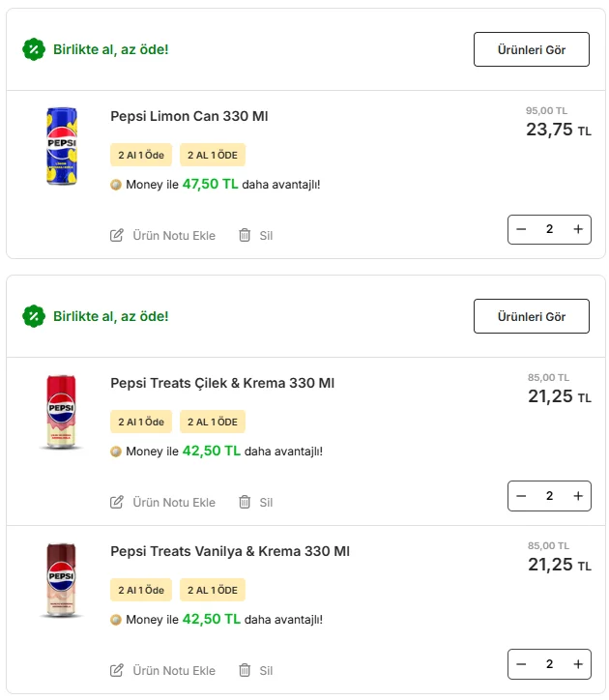The height and width of the screenshot is (700, 609).
Task: Click the Pepsi Limon can thumbnail
Action: pos(62,146)
